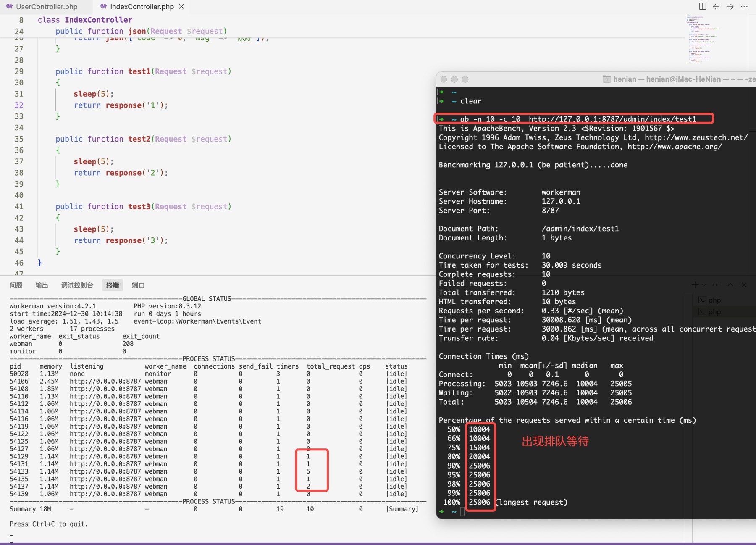This screenshot has width=756, height=545.
Task: Click the test1 function name
Action: point(139,71)
